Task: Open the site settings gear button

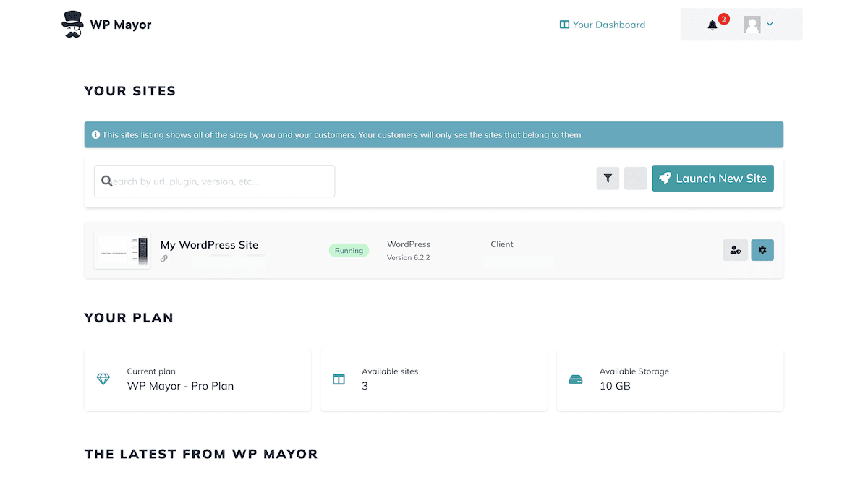Action: tap(762, 250)
